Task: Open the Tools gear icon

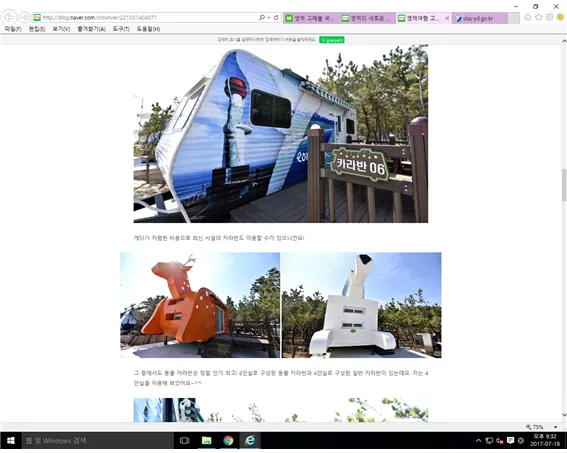Action: [549, 17]
